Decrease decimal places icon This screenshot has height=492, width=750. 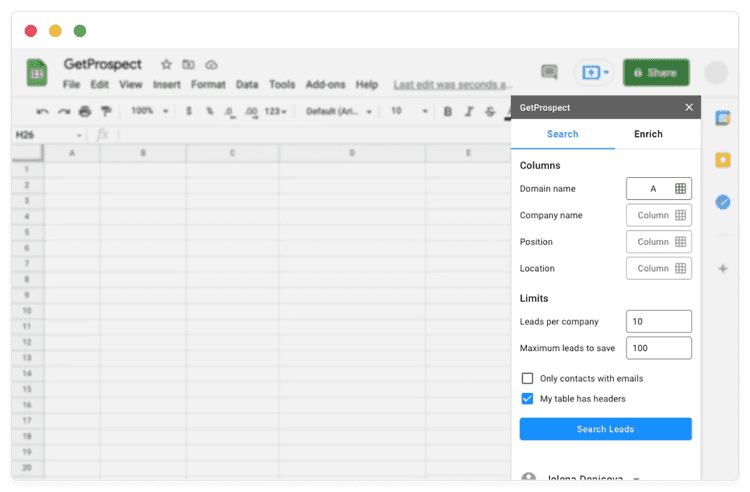[230, 112]
